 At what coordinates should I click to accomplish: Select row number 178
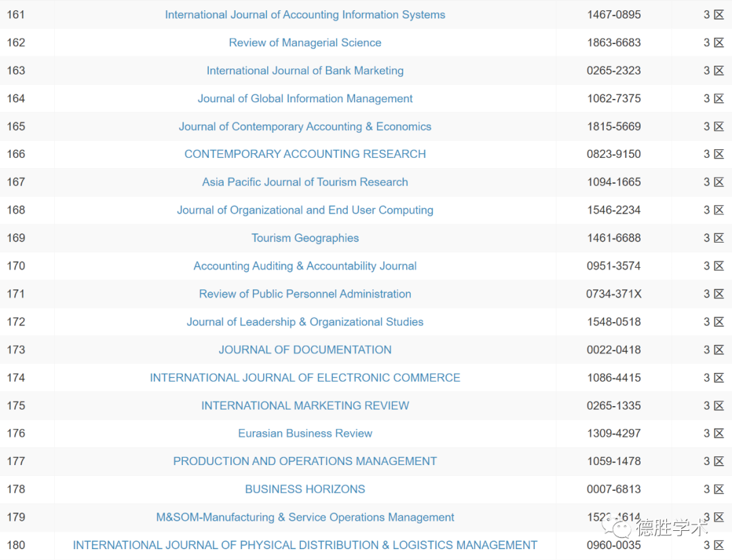16,489
